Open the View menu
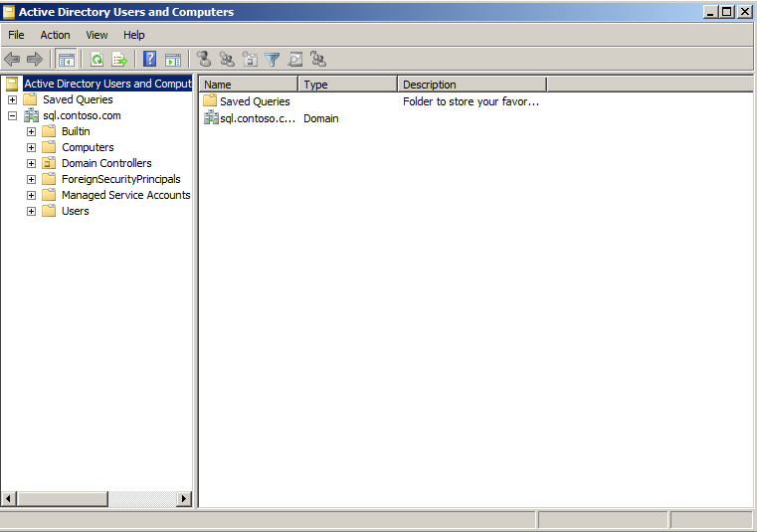 [96, 35]
